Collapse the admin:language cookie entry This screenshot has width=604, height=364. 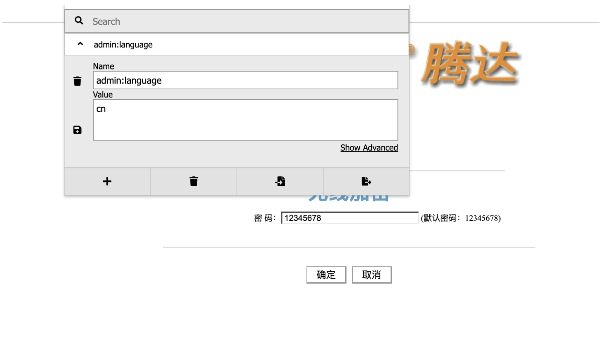coord(80,44)
